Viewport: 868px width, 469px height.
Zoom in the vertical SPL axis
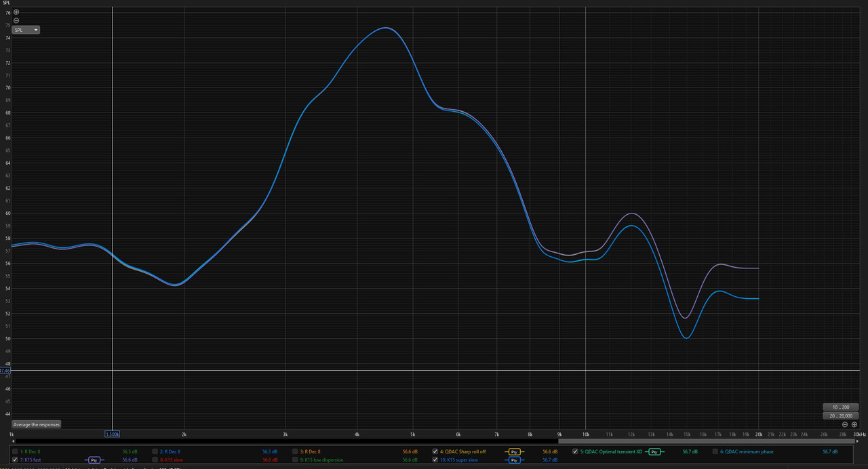pos(16,12)
